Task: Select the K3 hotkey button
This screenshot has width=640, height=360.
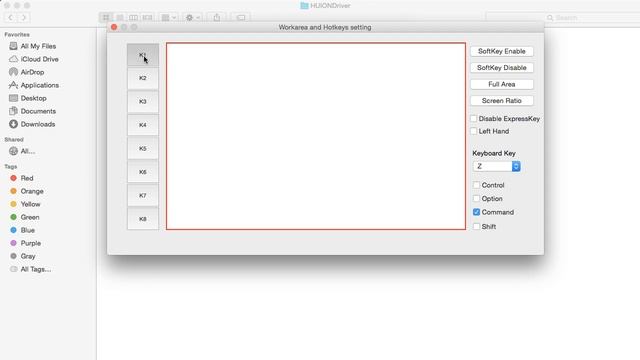Action: coord(142,102)
